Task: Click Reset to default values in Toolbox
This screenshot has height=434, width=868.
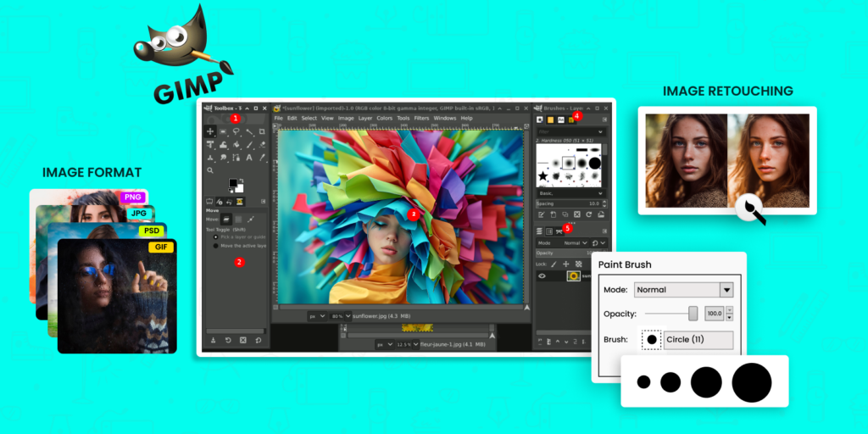Action: [258, 340]
